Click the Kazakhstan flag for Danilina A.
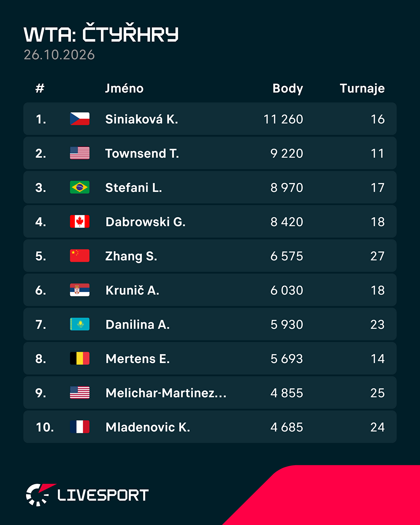The image size is (420, 525). coord(80,324)
